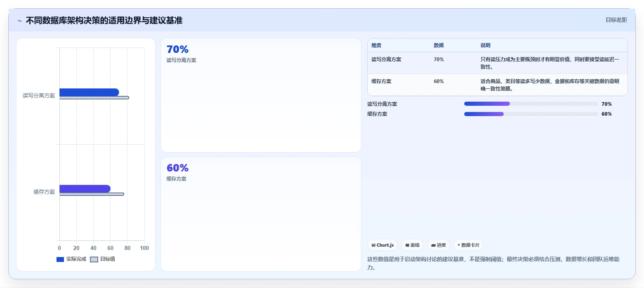Click the 表格 tag chip

pos(412,245)
